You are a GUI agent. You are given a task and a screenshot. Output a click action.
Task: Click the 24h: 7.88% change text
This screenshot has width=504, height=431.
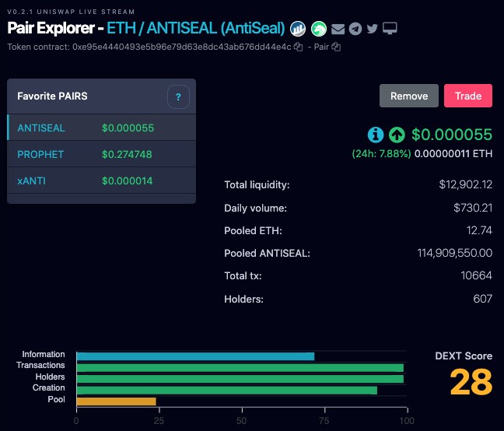[381, 153]
